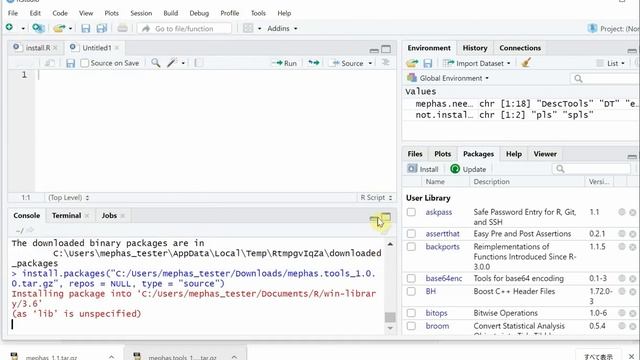Open the Session menu

[x=141, y=13]
